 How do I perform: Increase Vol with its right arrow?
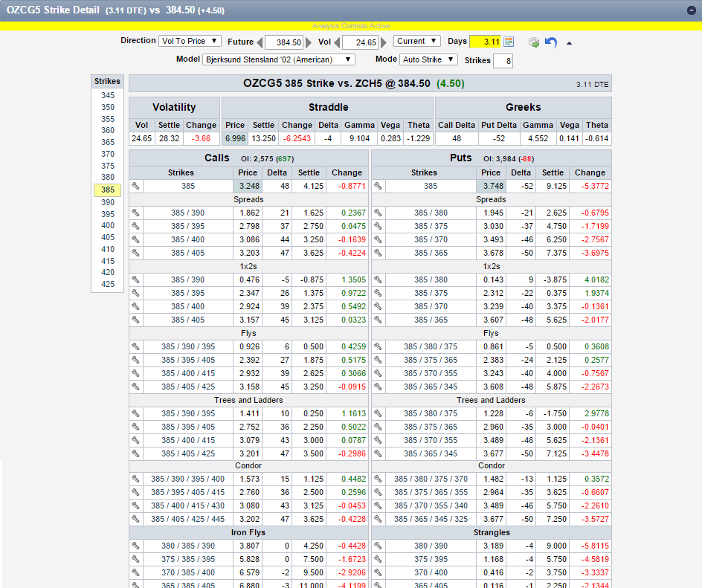pyautogui.click(x=384, y=42)
